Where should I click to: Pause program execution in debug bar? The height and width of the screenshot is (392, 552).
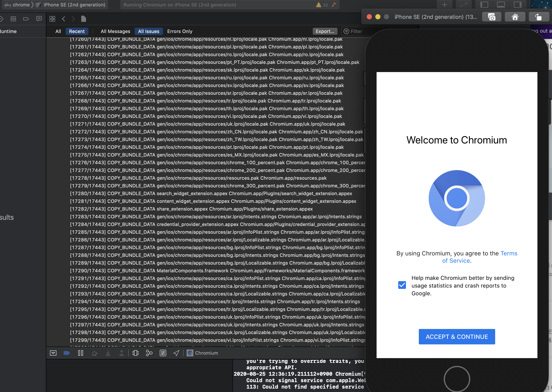point(81,353)
